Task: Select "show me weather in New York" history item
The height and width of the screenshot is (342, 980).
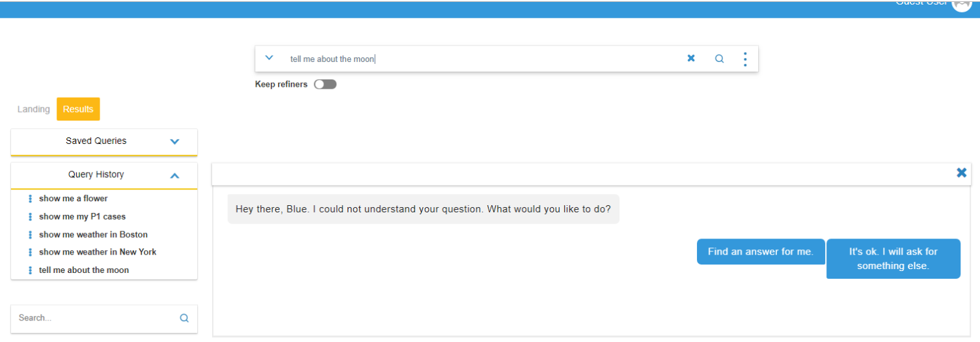Action: click(98, 252)
